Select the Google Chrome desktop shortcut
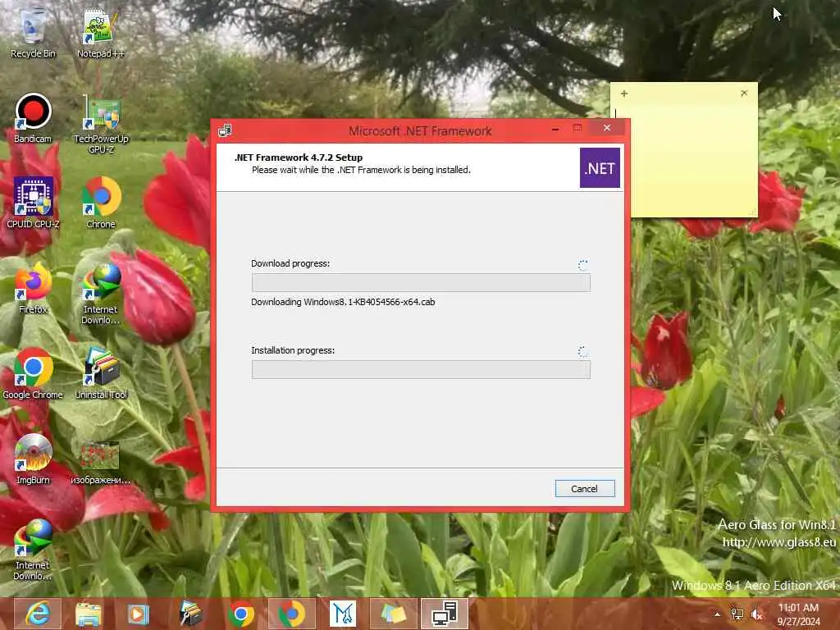This screenshot has width=840, height=630. [x=33, y=373]
